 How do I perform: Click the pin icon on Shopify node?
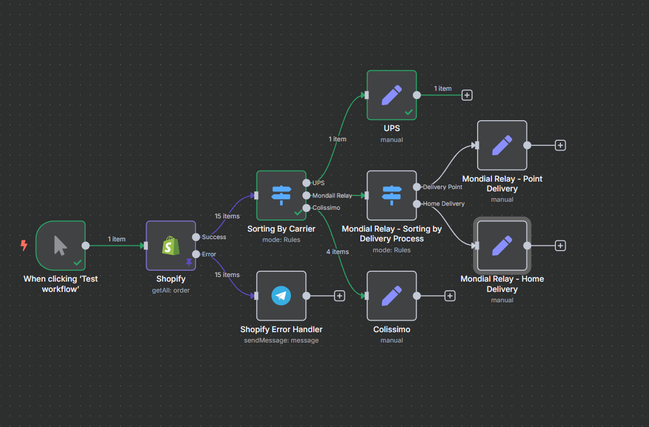[189, 262]
